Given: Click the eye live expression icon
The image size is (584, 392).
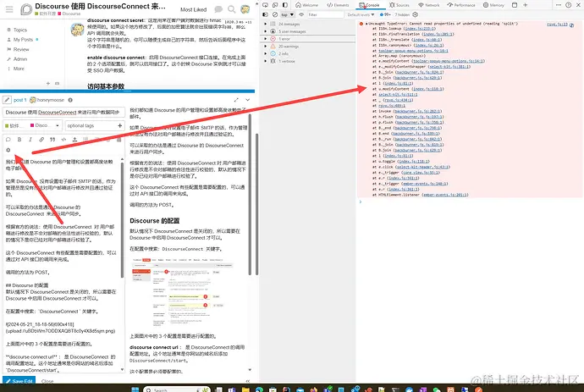Looking at the screenshot, I should pyautogui.click(x=301, y=14).
